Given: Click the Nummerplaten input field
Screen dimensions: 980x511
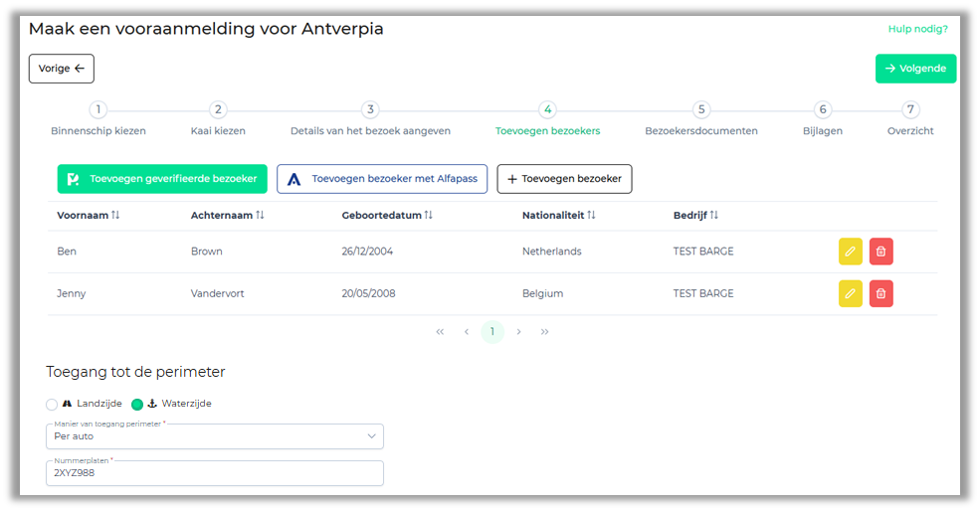Looking at the screenshot, I should [214, 473].
